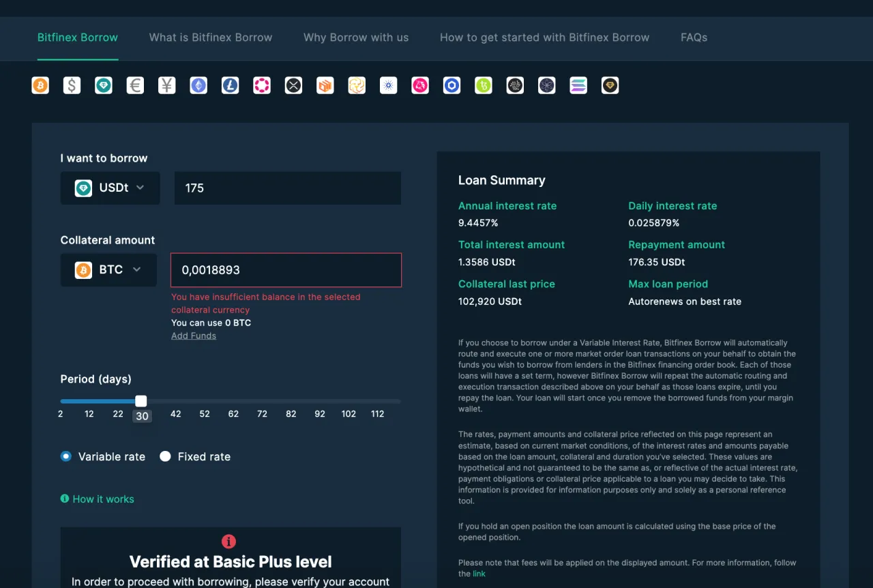
Task: Click the 42 days mark on period slider
Action: (x=176, y=413)
